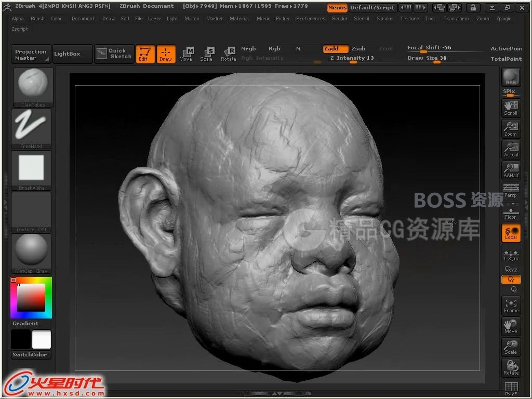Image resolution: width=532 pixels, height=399 pixels.
Task: Activate the Scale transform mode in top shelf
Action: 206,54
